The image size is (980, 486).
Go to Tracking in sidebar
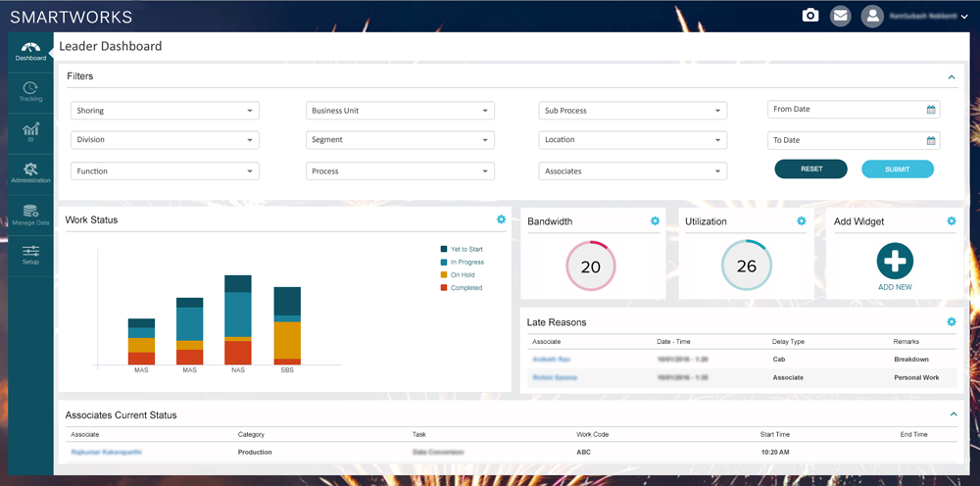pos(30,92)
